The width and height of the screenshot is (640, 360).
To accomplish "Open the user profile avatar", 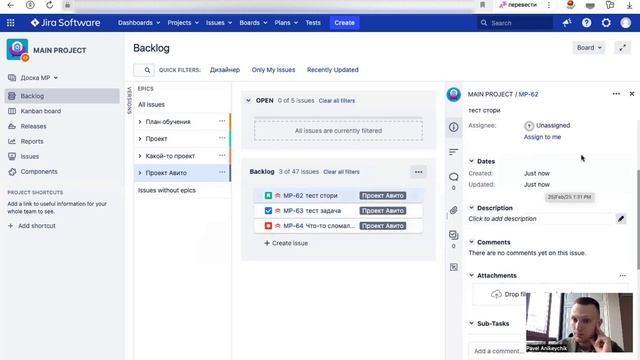I will pos(626,23).
